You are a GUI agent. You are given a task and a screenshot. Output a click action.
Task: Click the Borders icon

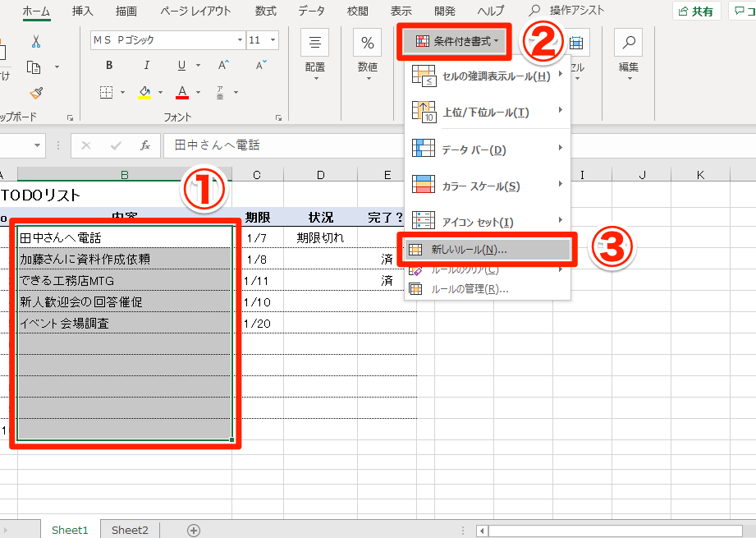(107, 92)
